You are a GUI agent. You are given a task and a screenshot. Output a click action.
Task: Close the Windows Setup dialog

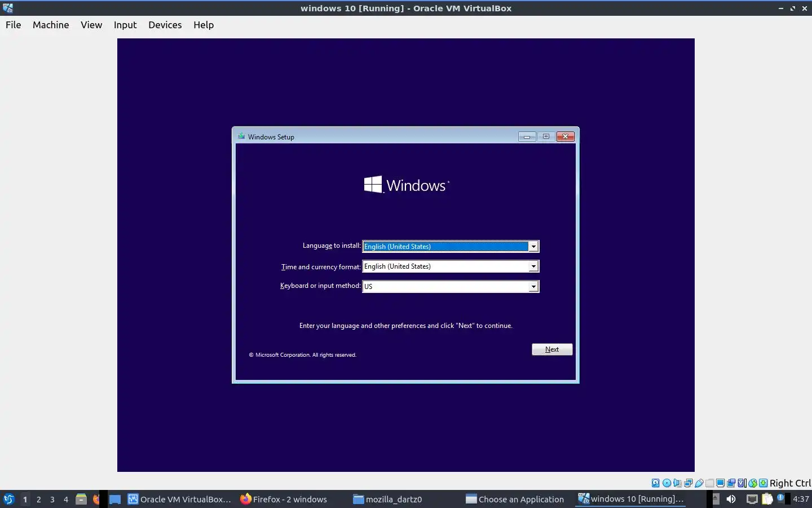(x=566, y=137)
